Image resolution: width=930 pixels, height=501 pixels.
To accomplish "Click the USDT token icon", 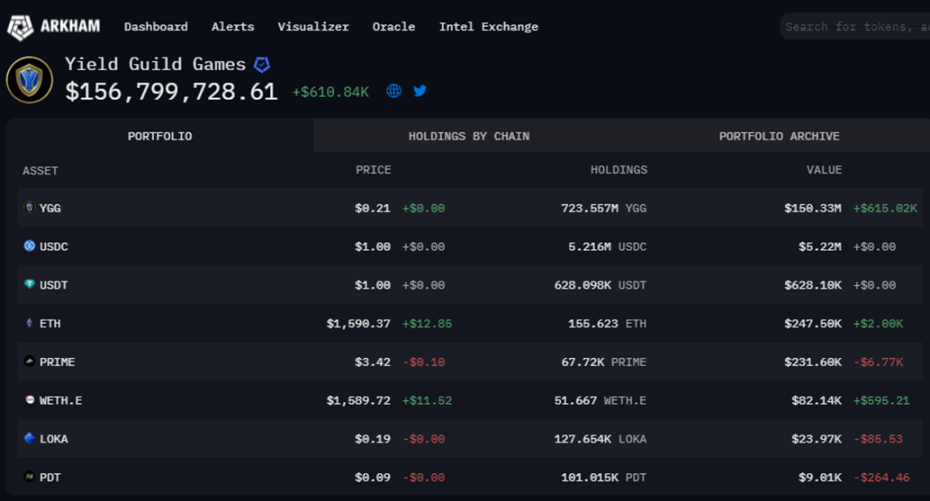I will point(29,285).
